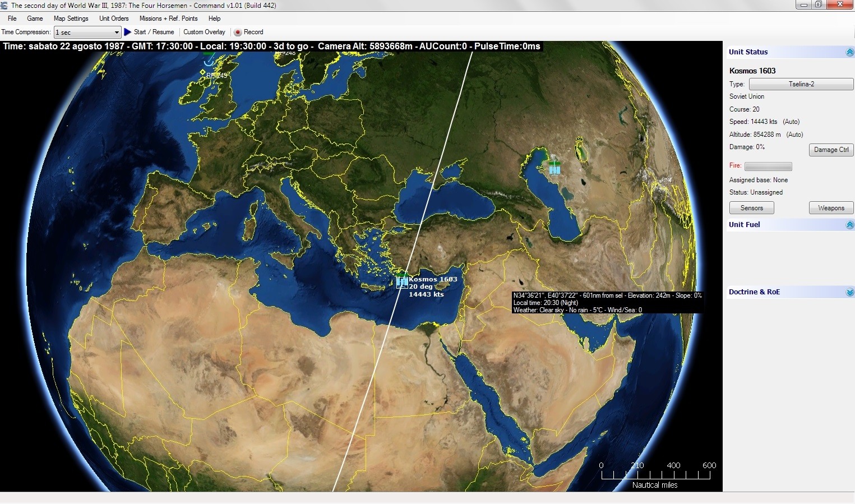Maximize the Command window

pos(818,4)
